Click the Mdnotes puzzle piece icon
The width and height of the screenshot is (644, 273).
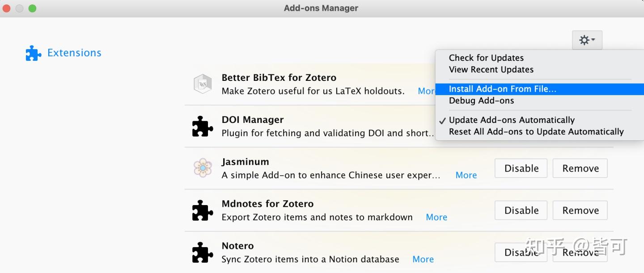coord(203,210)
